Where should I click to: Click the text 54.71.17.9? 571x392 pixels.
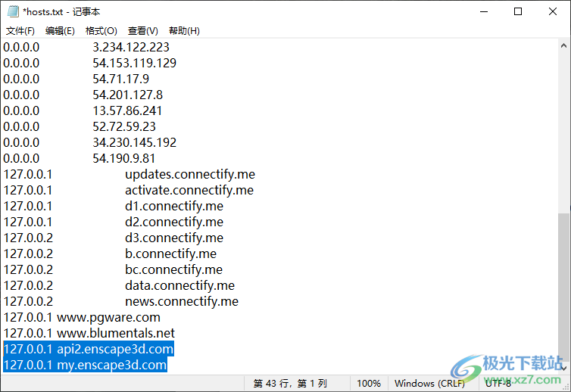121,79
